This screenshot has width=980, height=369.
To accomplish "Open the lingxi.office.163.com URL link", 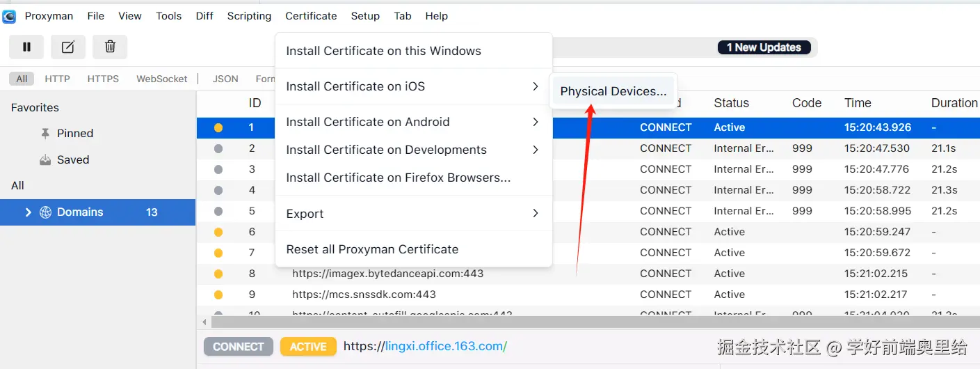I will [x=446, y=346].
